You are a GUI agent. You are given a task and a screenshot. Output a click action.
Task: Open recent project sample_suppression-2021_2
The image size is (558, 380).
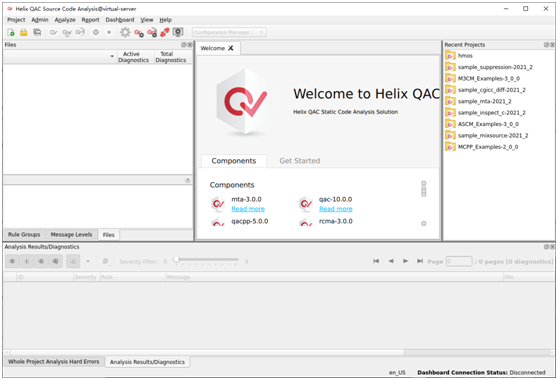[495, 67]
